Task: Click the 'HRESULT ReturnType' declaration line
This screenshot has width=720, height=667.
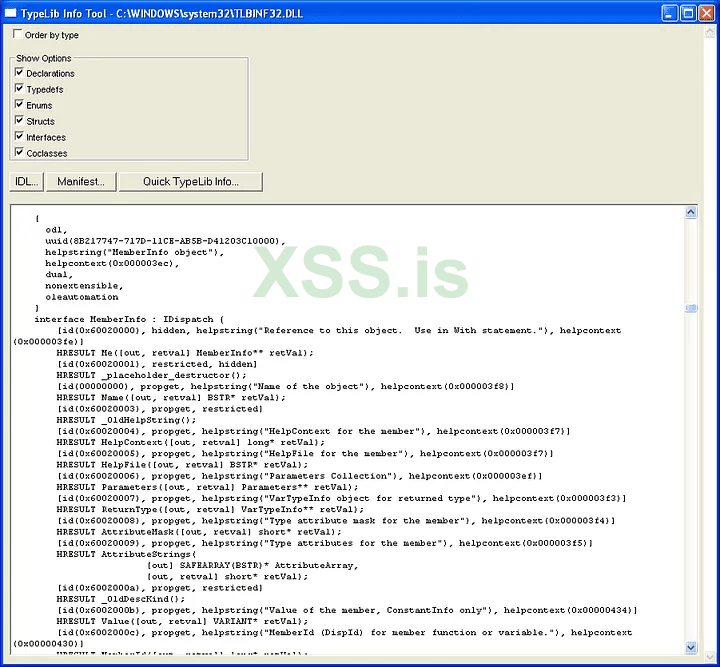Action: pyautogui.click(x=210, y=510)
